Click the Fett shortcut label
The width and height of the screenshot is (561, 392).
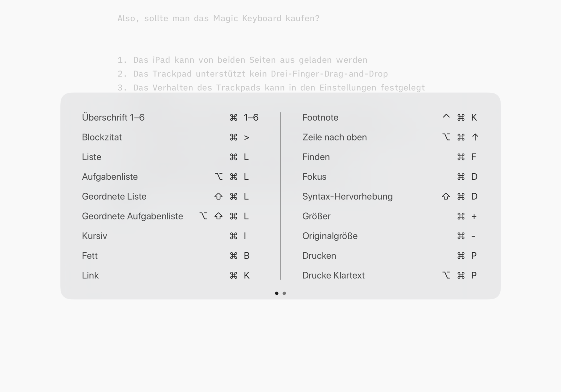pos(90,256)
